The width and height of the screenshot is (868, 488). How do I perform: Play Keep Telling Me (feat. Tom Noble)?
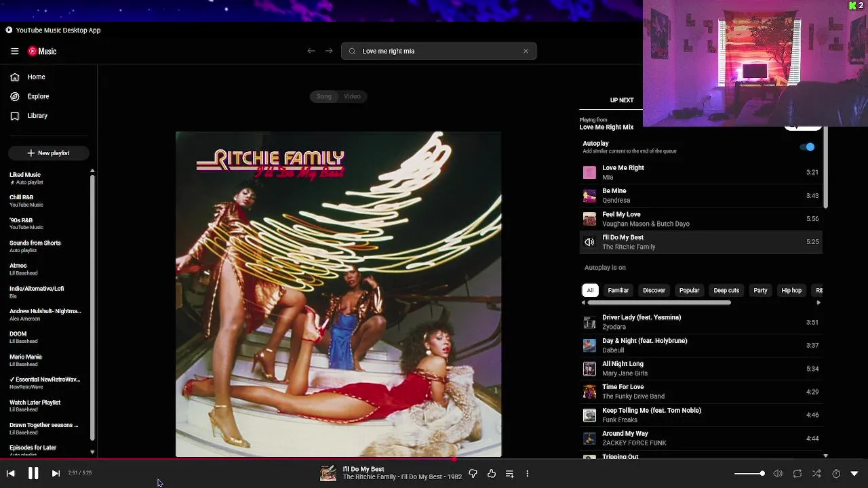tap(701, 415)
